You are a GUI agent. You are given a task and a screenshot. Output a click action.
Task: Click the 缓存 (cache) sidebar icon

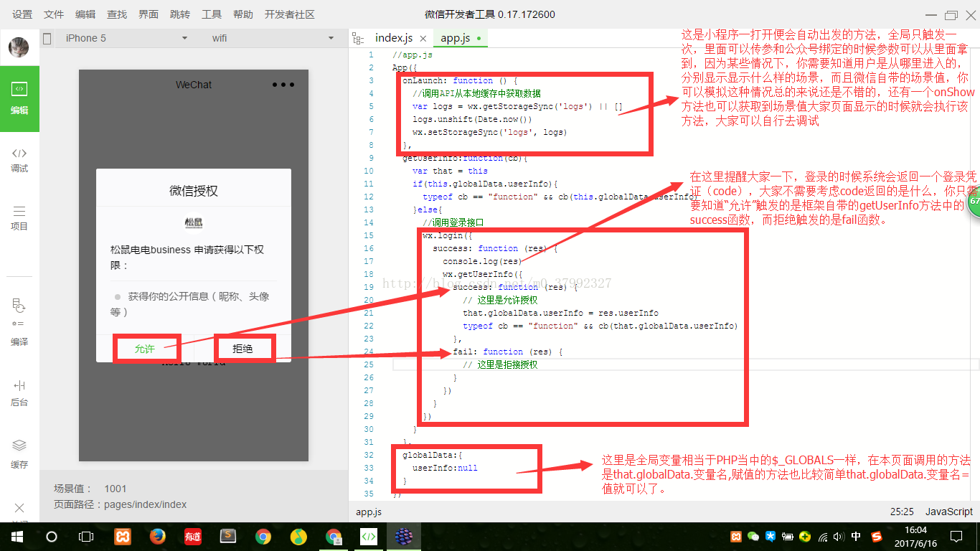19,454
